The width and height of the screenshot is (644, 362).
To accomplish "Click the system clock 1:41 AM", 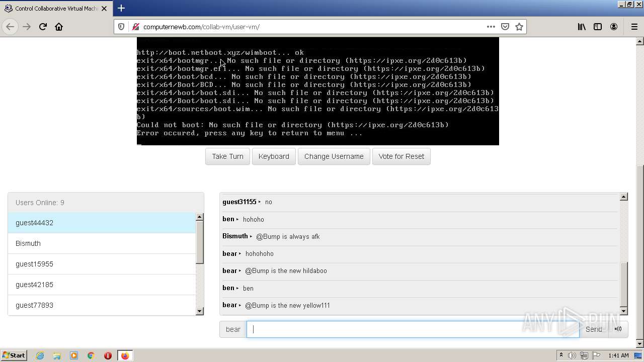I will [618, 355].
